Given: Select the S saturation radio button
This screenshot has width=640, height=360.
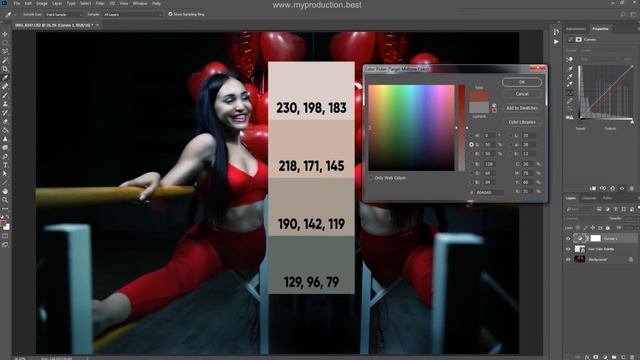Looking at the screenshot, I should point(471,144).
